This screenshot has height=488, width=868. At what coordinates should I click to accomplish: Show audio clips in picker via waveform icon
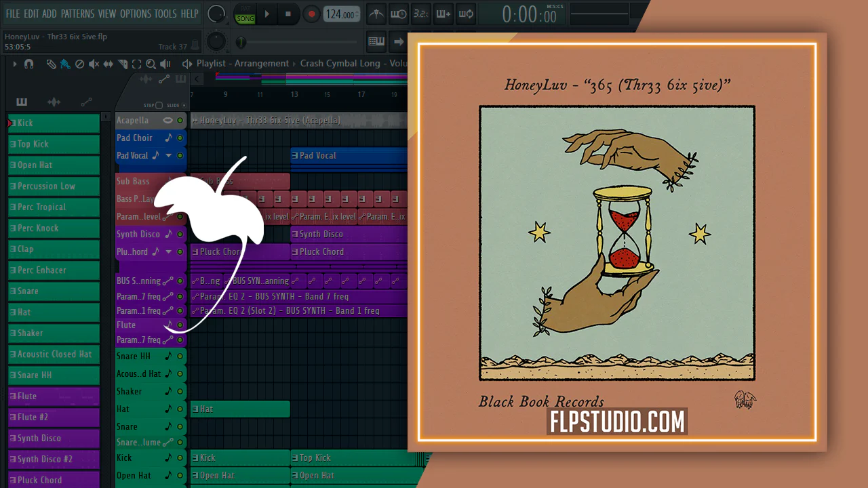point(54,102)
